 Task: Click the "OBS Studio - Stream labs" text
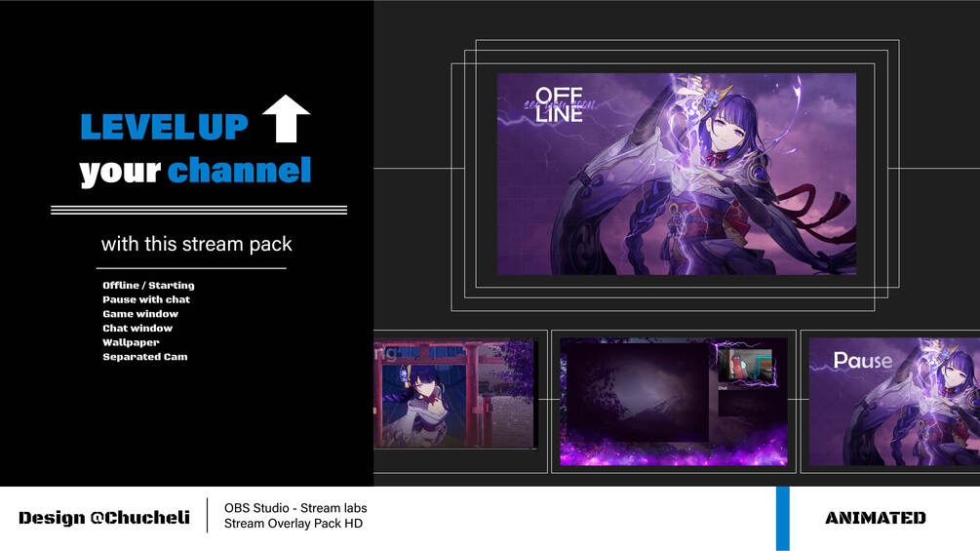(295, 508)
